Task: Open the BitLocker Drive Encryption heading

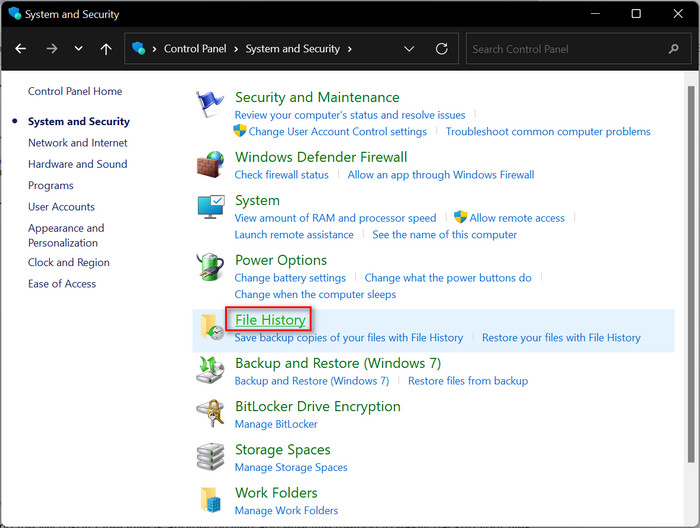Action: [x=317, y=407]
